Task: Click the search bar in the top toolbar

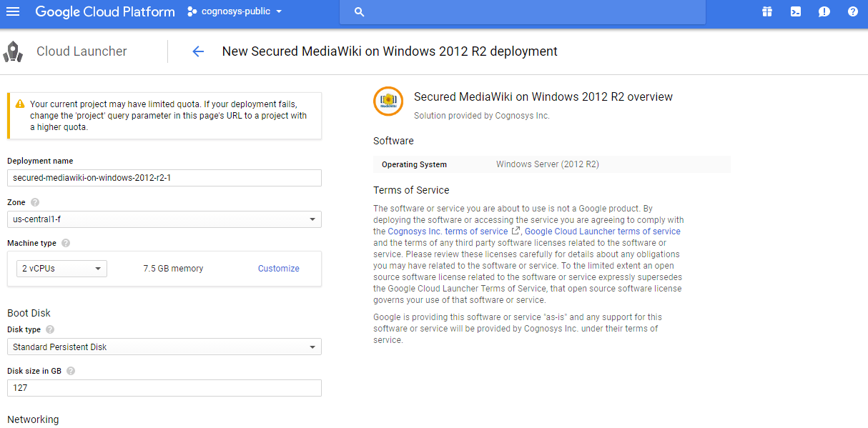Action: 522,11
